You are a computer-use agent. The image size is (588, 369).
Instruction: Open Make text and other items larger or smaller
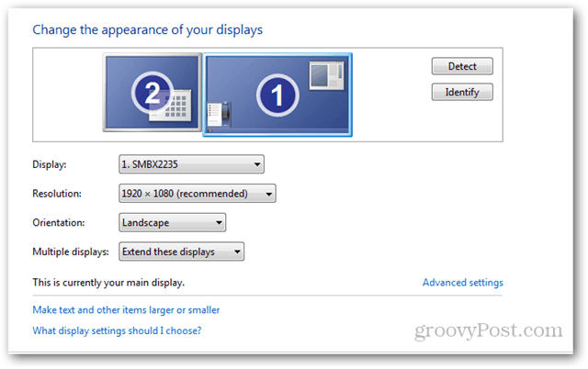126,310
